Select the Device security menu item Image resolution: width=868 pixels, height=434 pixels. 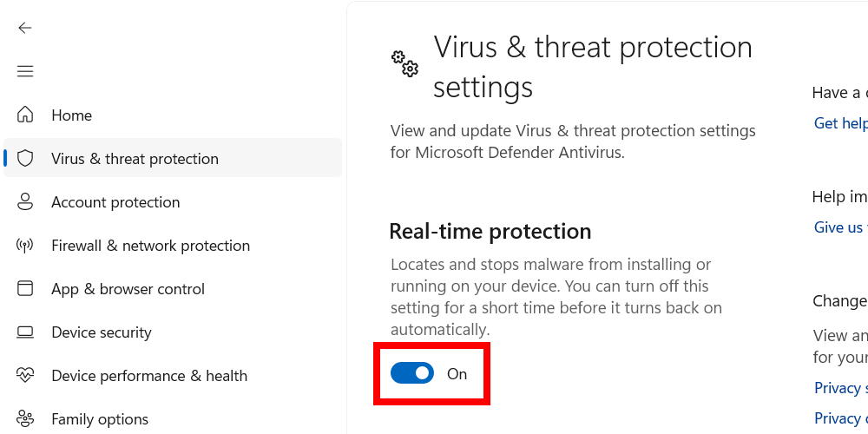tap(102, 332)
